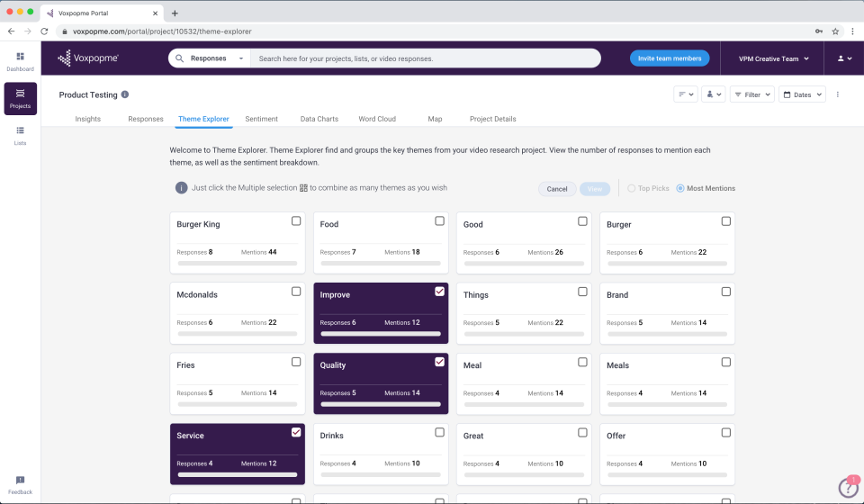864x504 pixels.
Task: Click the Voxpopme logo
Action: pyautogui.click(x=88, y=58)
